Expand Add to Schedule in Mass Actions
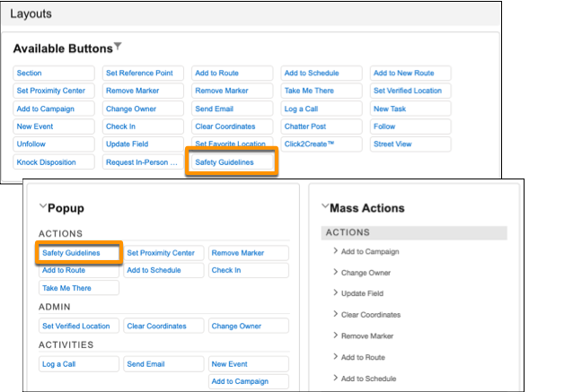582x392 pixels. [x=335, y=378]
